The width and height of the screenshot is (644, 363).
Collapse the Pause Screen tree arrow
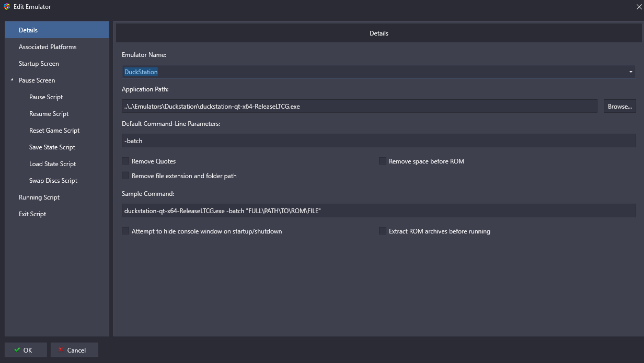point(11,80)
